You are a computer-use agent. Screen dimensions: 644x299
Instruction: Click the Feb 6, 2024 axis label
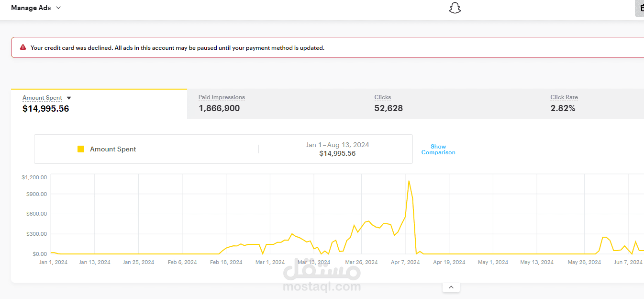(x=182, y=262)
